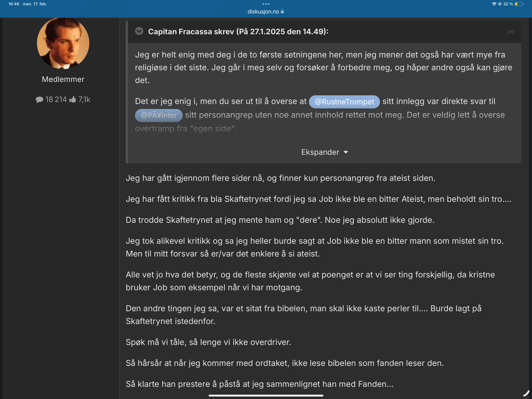Click the thumbs-up reputation icon

[x=73, y=99]
